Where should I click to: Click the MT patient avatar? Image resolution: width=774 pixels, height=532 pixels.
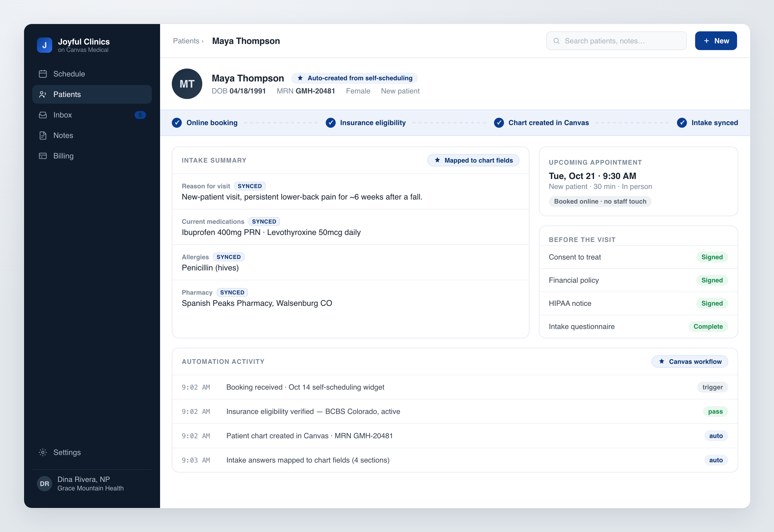187,84
